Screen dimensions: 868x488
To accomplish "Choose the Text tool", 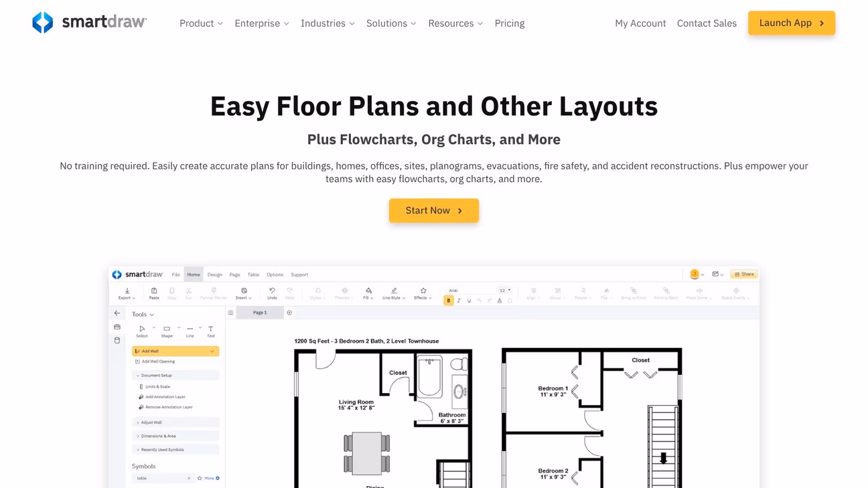I will tap(210, 331).
